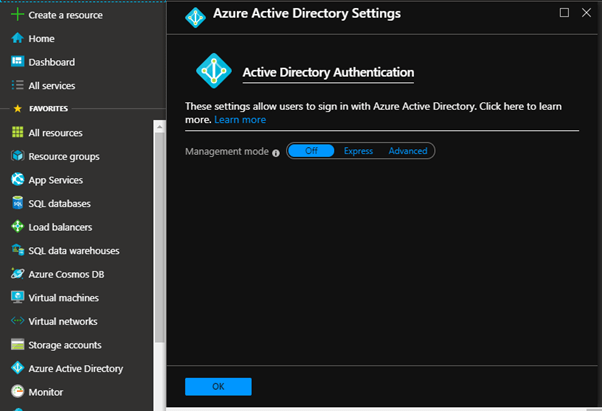Viewport: 602px width, 411px height.
Task: Click the App Services globe icon
Action: coord(17,179)
